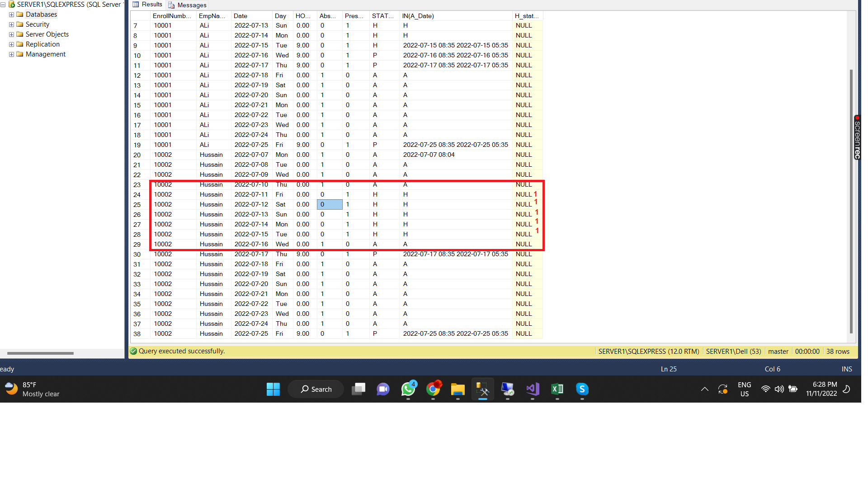
Task: Switch to the Results tab
Action: point(147,5)
